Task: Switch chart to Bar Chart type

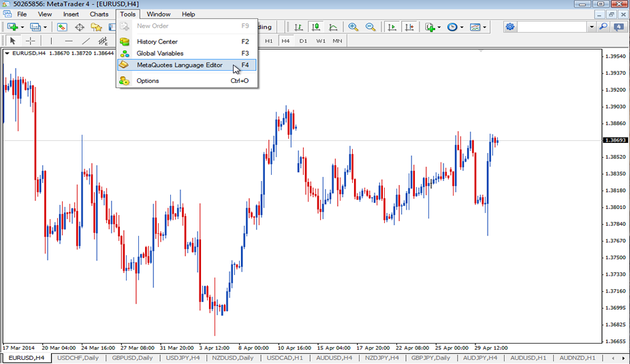Action: pos(298,27)
